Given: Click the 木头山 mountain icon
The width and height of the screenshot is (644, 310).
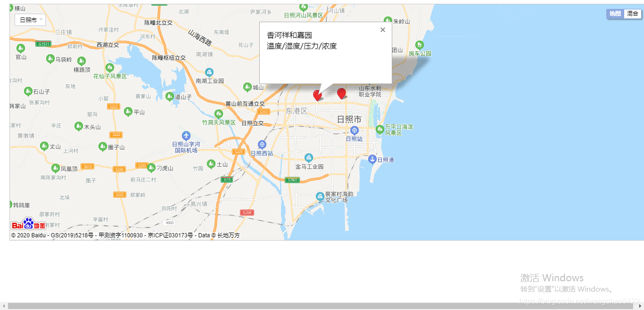Looking at the screenshot, I should coord(79,126).
